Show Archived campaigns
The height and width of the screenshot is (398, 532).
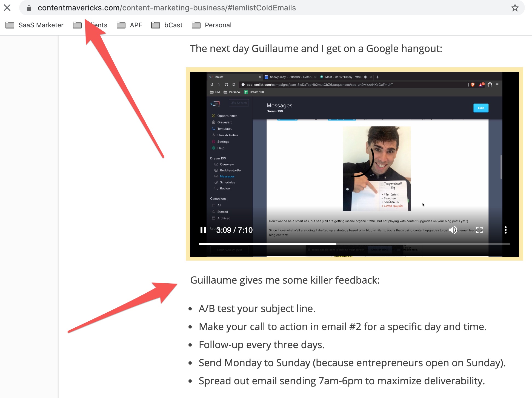pos(221,218)
